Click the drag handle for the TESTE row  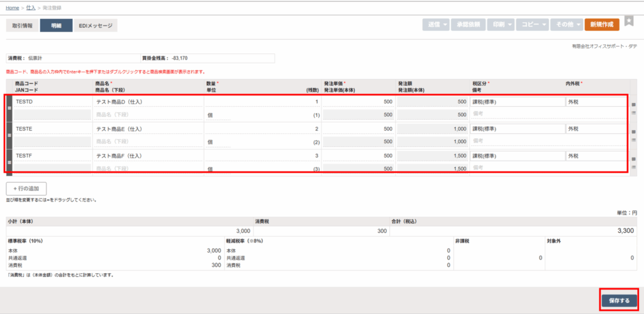click(x=9, y=135)
